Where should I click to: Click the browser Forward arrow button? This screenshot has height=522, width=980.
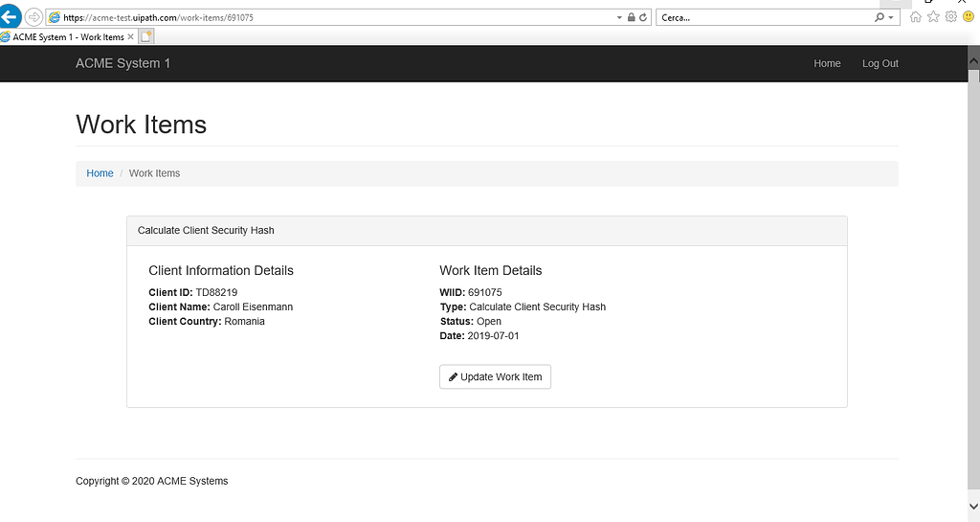pos(33,17)
